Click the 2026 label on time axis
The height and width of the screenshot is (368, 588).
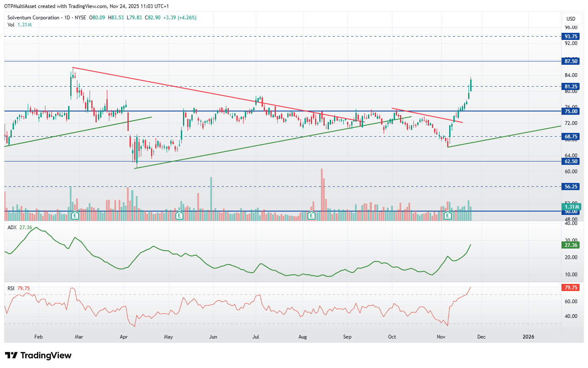528,337
